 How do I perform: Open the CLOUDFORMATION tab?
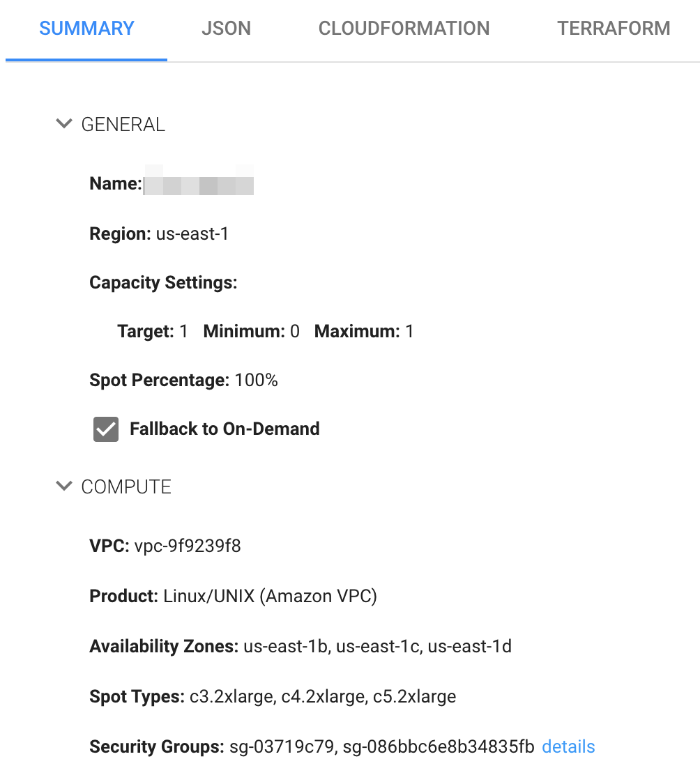coord(404,29)
